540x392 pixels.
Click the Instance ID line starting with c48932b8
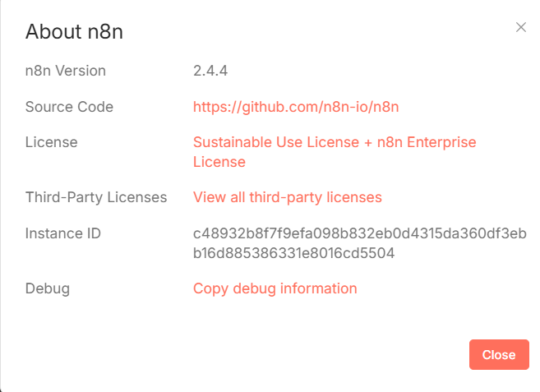359,233
